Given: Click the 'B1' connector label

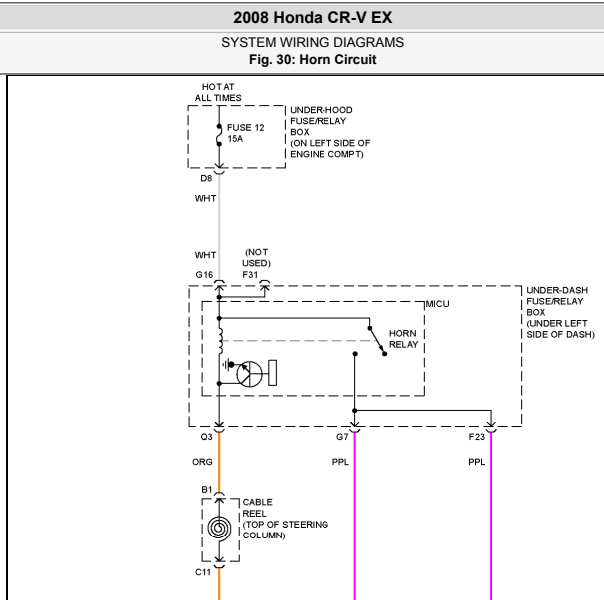Looking at the screenshot, I should pyautogui.click(x=207, y=489).
